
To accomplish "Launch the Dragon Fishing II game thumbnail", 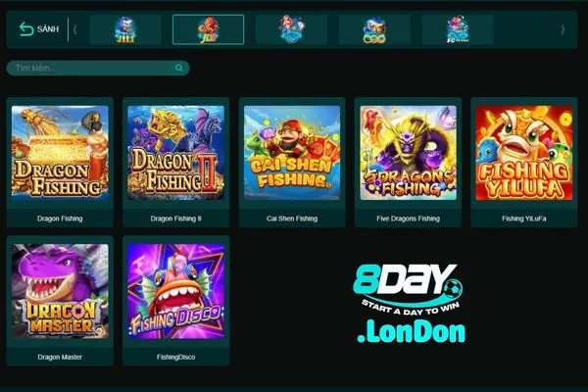I will point(175,152).
